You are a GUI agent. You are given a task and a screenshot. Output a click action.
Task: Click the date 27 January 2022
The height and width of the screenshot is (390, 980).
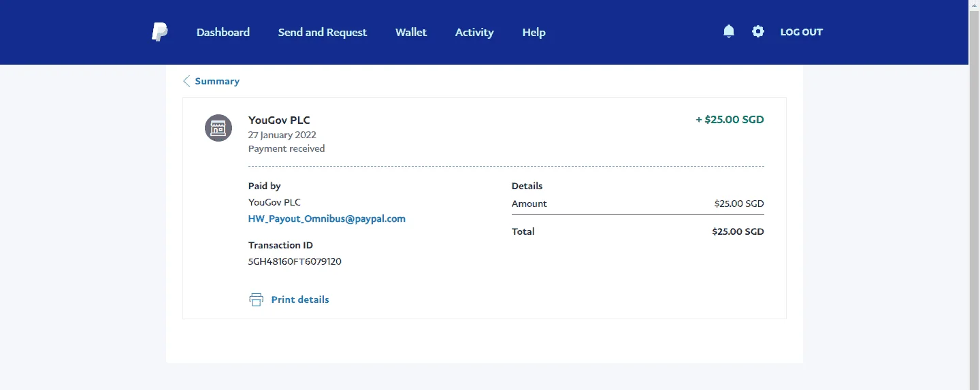point(282,135)
